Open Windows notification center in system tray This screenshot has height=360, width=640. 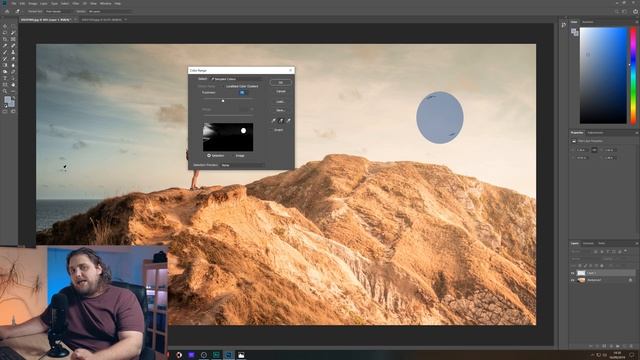coord(632,355)
